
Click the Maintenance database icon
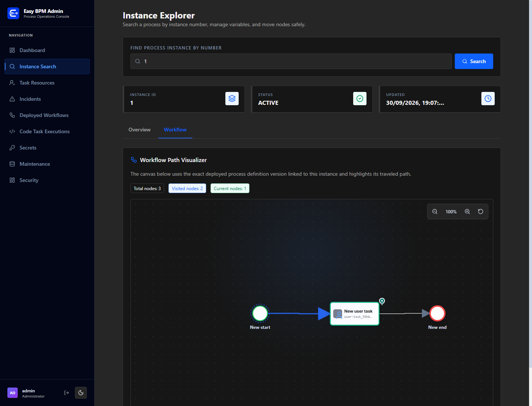click(x=12, y=164)
